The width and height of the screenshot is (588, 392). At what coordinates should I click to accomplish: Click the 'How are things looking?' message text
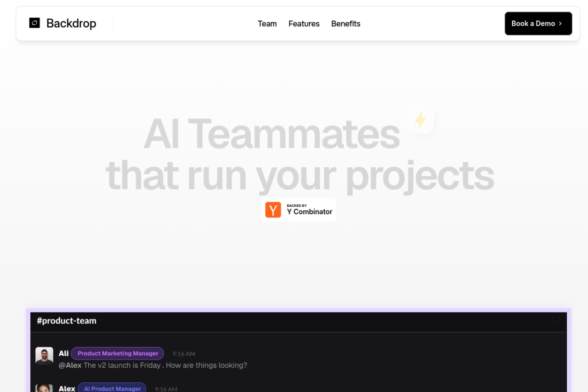point(207,365)
